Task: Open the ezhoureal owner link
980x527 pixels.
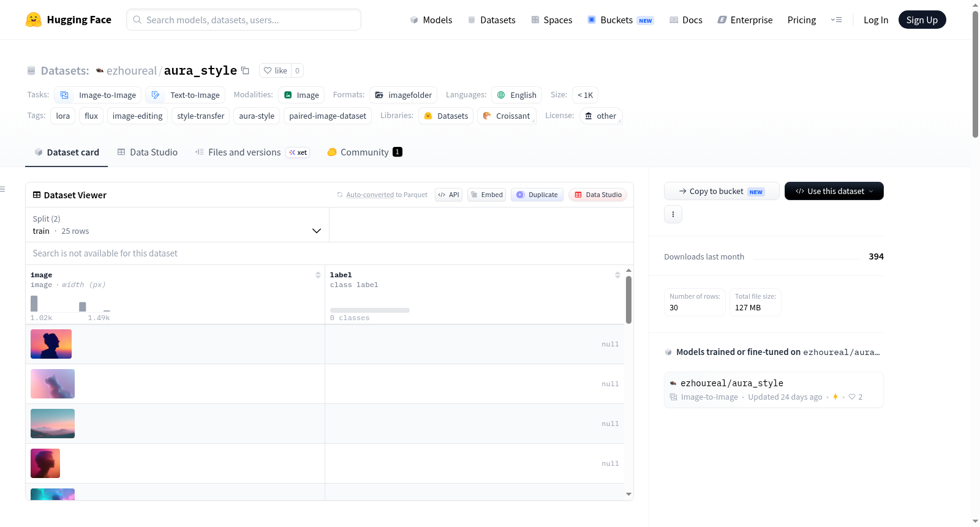Action: point(132,70)
